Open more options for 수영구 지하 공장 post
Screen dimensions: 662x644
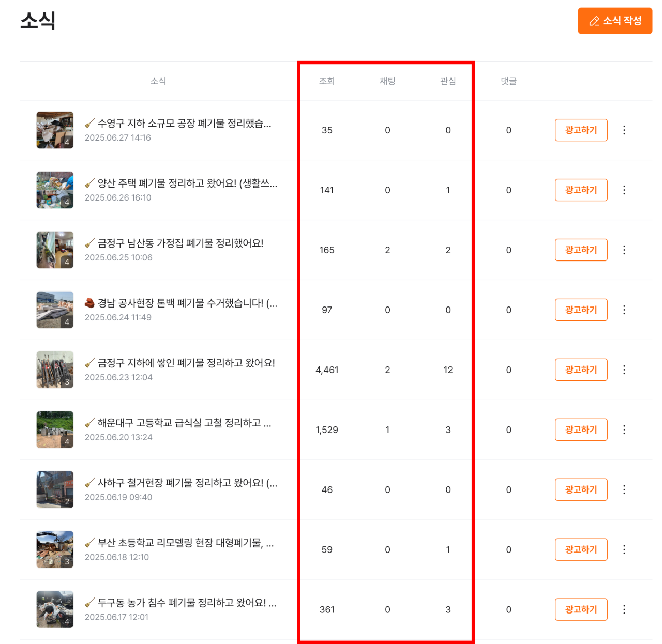pyautogui.click(x=624, y=130)
